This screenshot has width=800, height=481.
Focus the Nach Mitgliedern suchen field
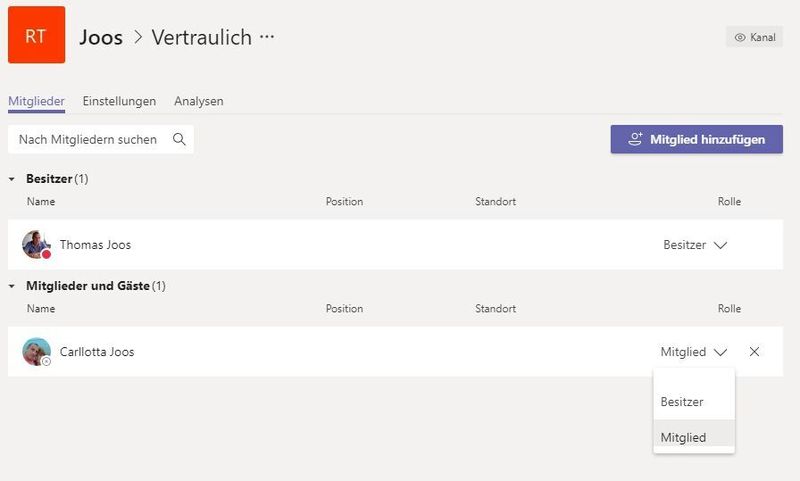[88, 139]
